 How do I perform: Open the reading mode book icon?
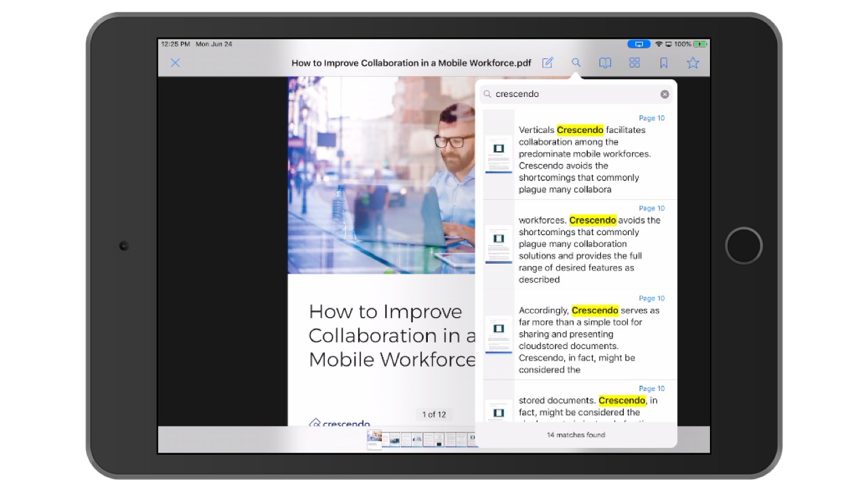[x=605, y=63]
